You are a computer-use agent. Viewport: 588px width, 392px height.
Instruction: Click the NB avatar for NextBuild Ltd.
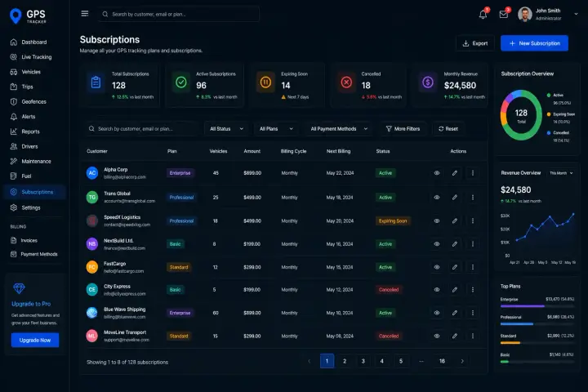pos(91,244)
